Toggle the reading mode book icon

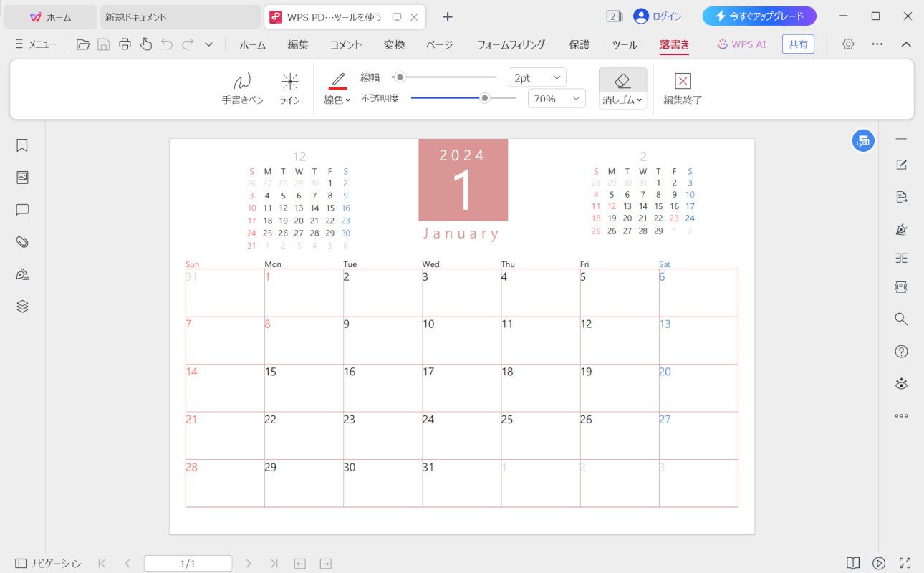(853, 564)
